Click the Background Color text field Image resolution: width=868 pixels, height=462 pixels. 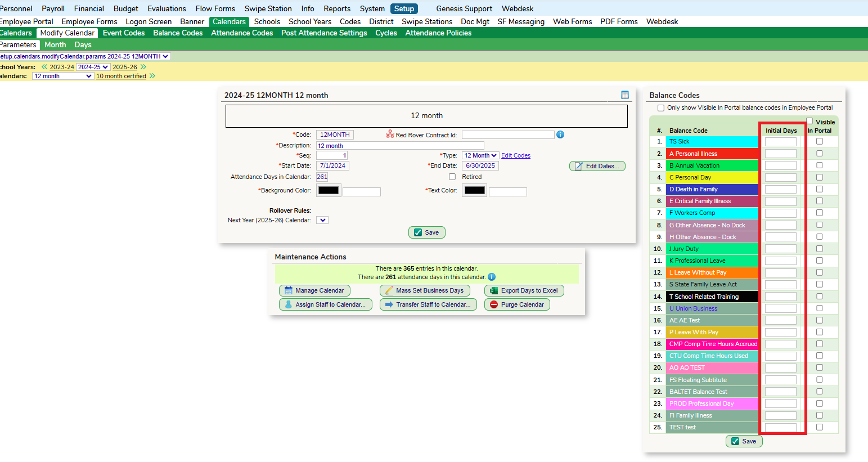362,192
